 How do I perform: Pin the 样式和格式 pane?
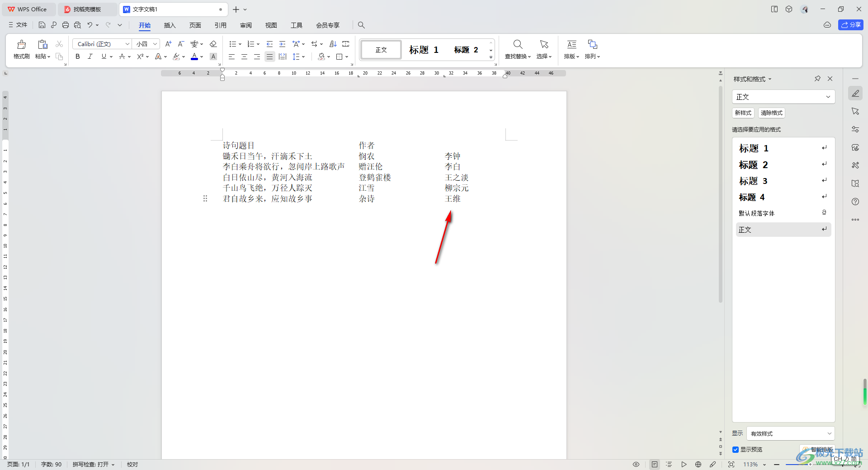coord(817,79)
